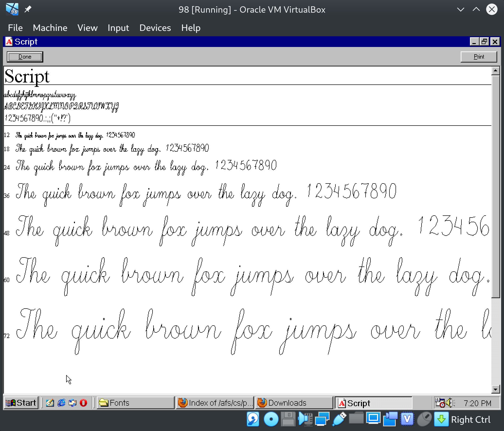This screenshot has height=431, width=504.
Task: Click the Done button
Action: [x=25, y=57]
